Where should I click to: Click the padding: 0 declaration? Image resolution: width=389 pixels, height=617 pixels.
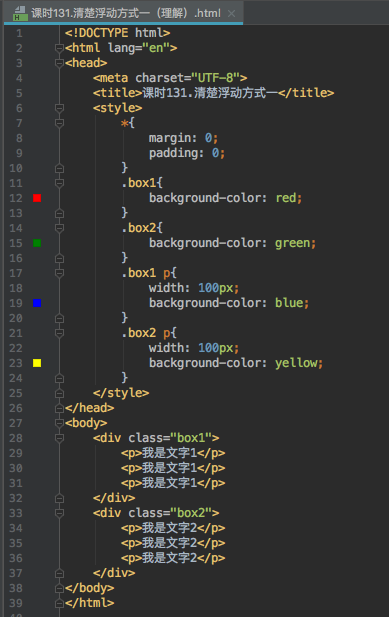[x=187, y=153]
